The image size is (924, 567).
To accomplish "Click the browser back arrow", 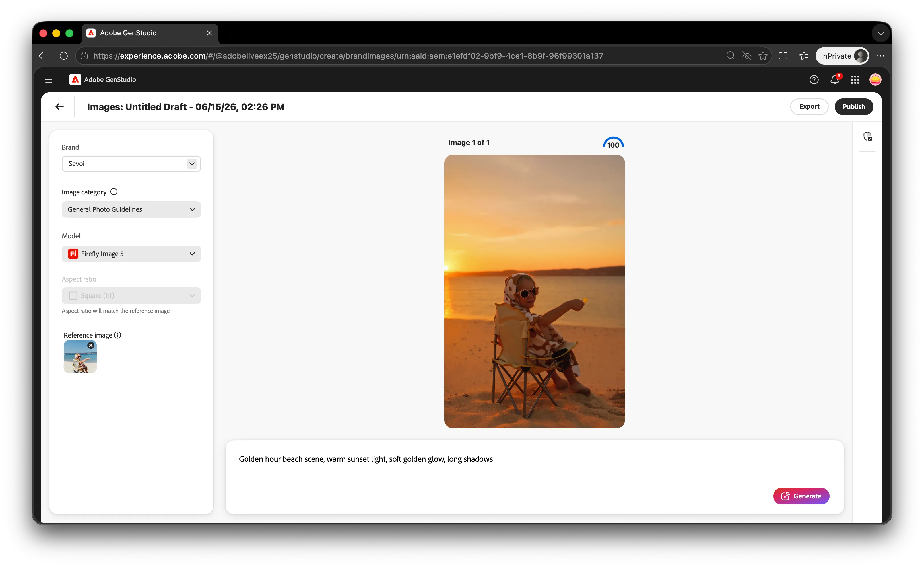I will click(43, 56).
